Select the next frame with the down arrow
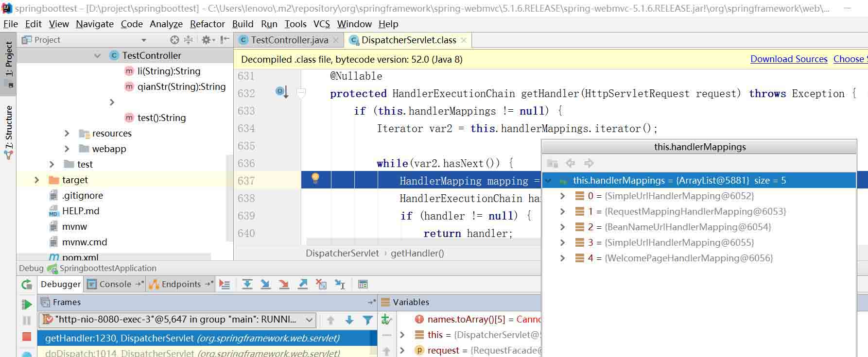Viewport: 868px width, 357px height. pyautogui.click(x=349, y=320)
